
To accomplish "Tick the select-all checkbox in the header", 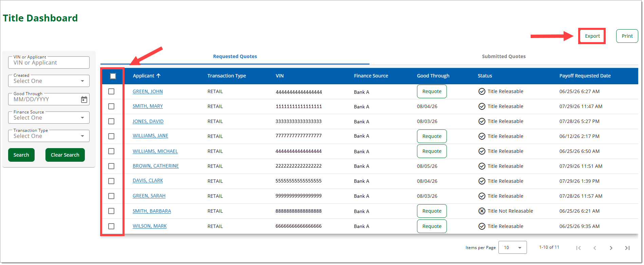I will pyautogui.click(x=113, y=76).
